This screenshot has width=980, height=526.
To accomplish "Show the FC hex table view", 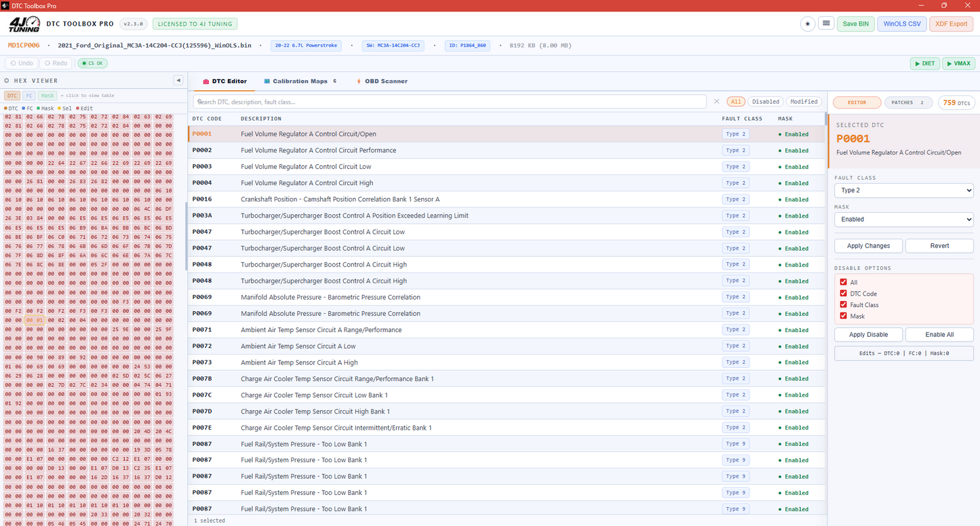I will click(x=29, y=96).
